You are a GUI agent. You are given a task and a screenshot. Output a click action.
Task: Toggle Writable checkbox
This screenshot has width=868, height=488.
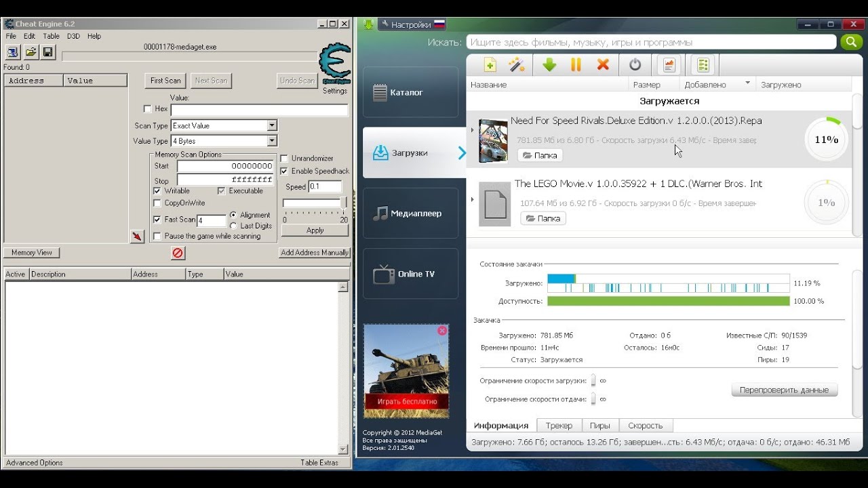click(157, 191)
